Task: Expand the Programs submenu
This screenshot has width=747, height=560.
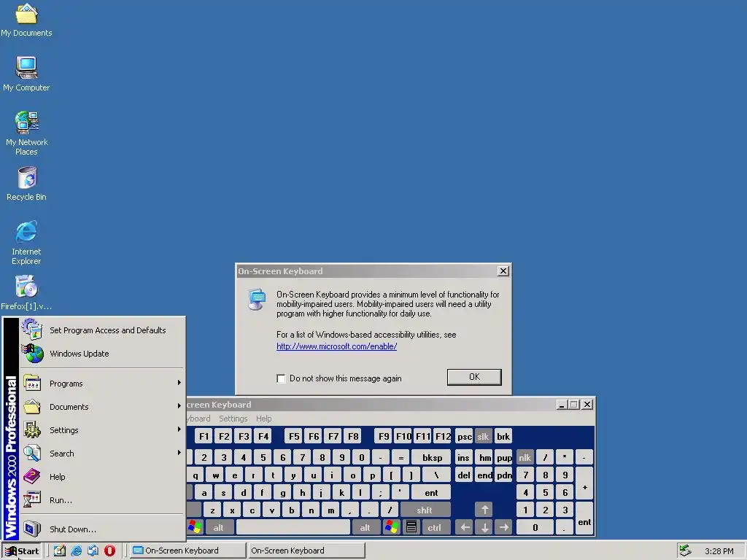Action: tap(102, 384)
